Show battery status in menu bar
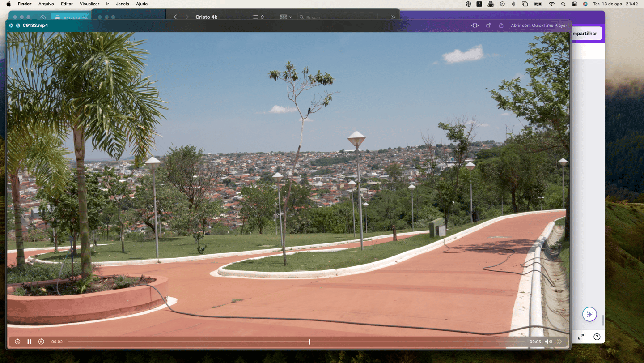Image resolution: width=644 pixels, height=363 pixels. tap(538, 4)
